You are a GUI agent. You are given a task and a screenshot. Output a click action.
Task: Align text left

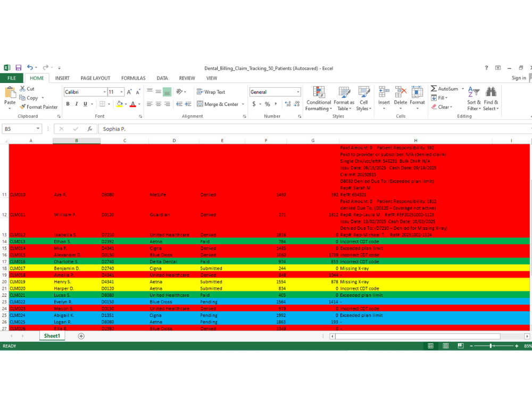pos(149,104)
